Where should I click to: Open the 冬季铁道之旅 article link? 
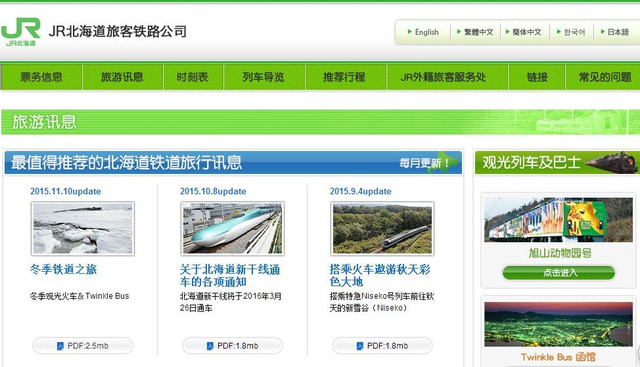point(63,269)
